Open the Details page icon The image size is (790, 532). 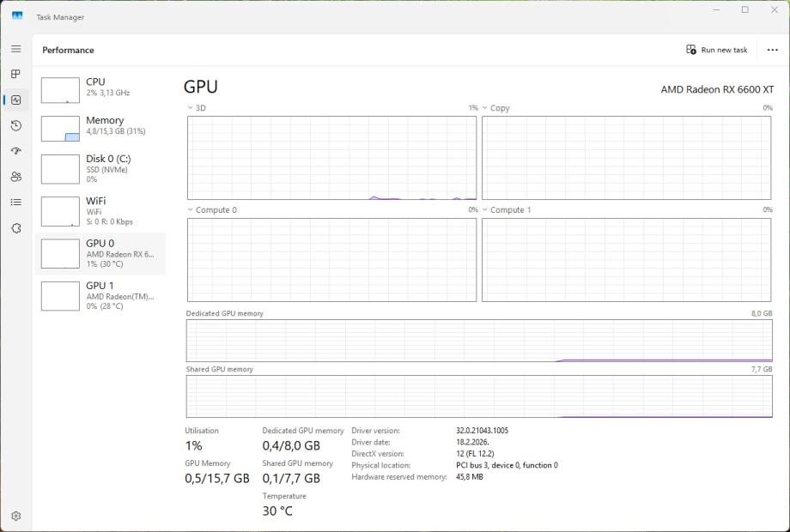15,203
